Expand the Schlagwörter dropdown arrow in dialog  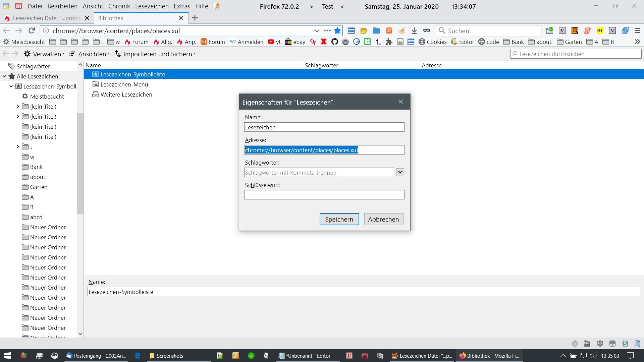click(400, 172)
